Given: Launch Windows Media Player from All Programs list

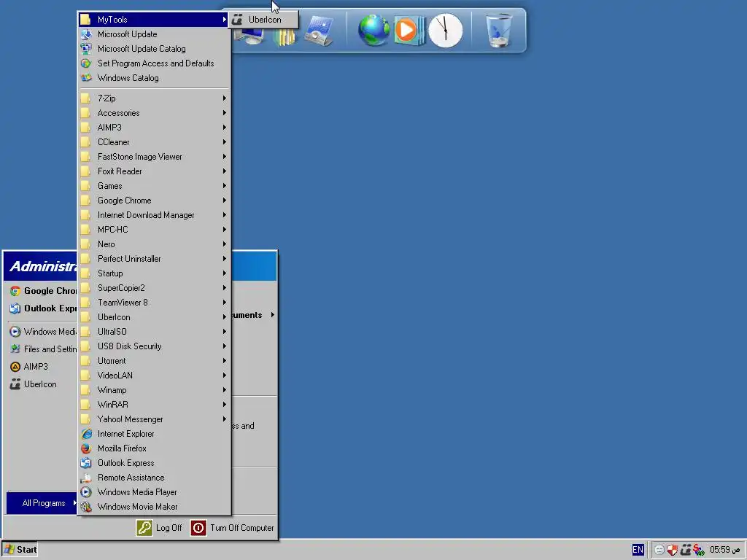Looking at the screenshot, I should click(x=155, y=492).
